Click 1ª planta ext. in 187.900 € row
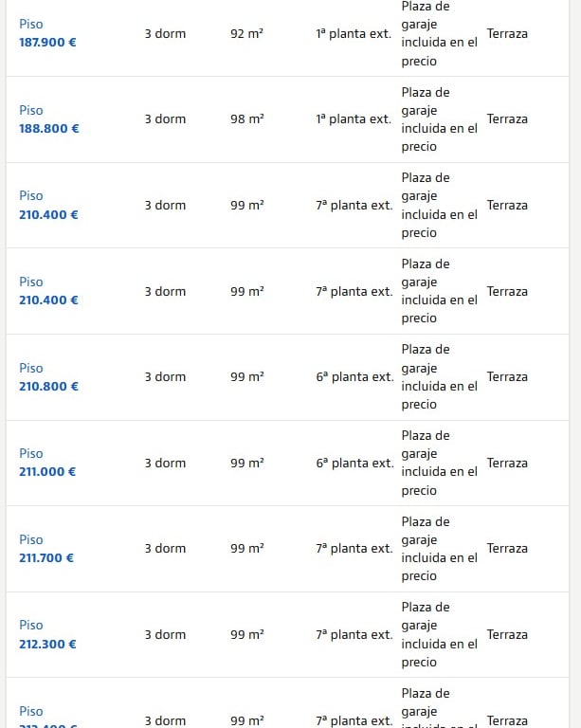This screenshot has width=581, height=728. pyautogui.click(x=354, y=33)
